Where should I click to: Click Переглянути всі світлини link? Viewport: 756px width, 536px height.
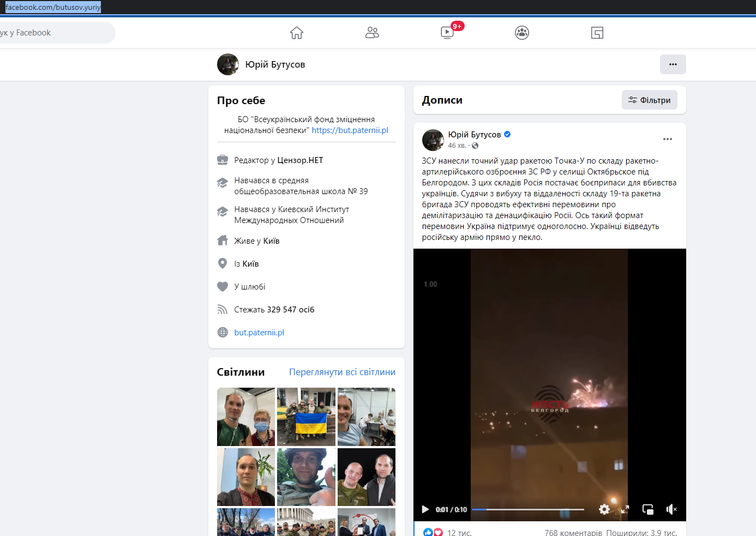[342, 372]
